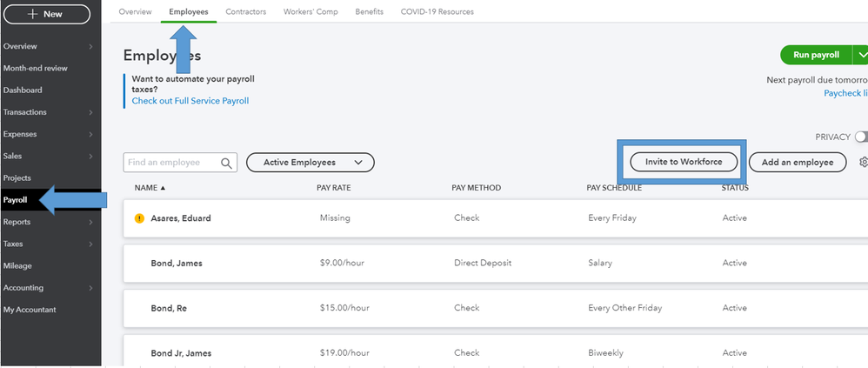Open the Run payroll dropdown arrow
The height and width of the screenshot is (368, 868).
click(x=860, y=55)
